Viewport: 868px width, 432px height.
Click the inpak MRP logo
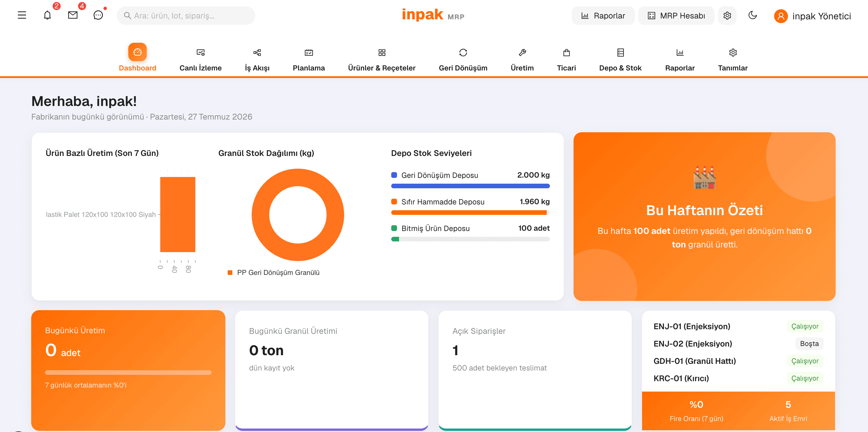pos(433,15)
